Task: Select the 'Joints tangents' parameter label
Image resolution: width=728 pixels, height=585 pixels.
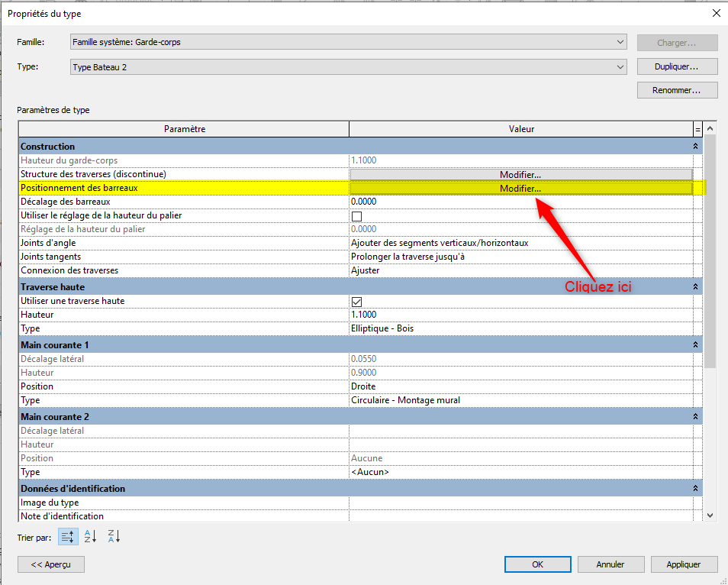Action: [x=50, y=257]
